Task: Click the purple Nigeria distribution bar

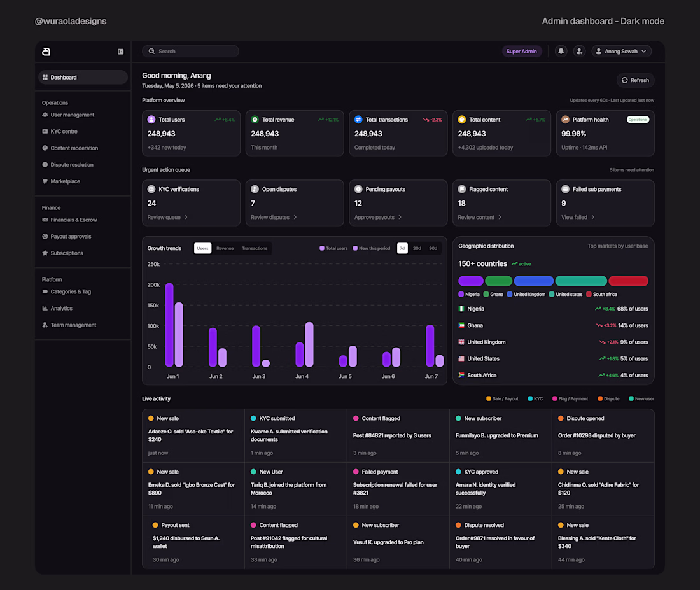Action: click(x=471, y=281)
